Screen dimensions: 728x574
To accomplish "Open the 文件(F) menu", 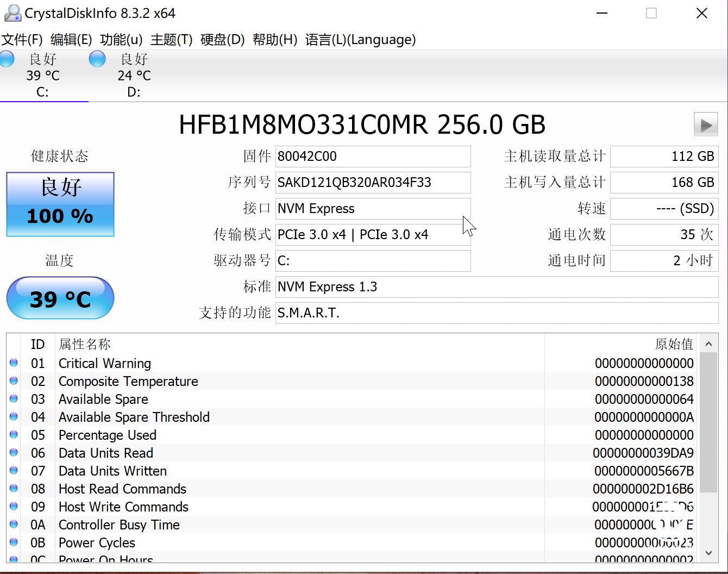I will click(x=23, y=39).
